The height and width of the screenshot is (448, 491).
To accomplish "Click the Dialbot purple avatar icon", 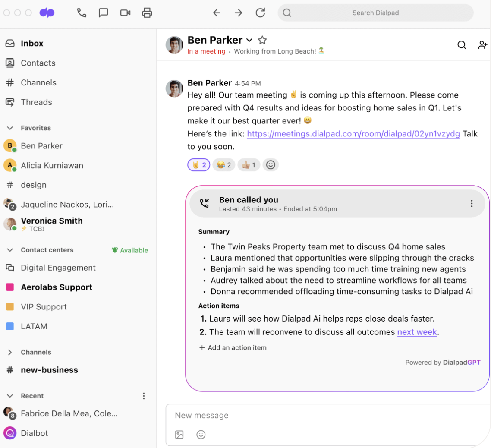I will 10,433.
